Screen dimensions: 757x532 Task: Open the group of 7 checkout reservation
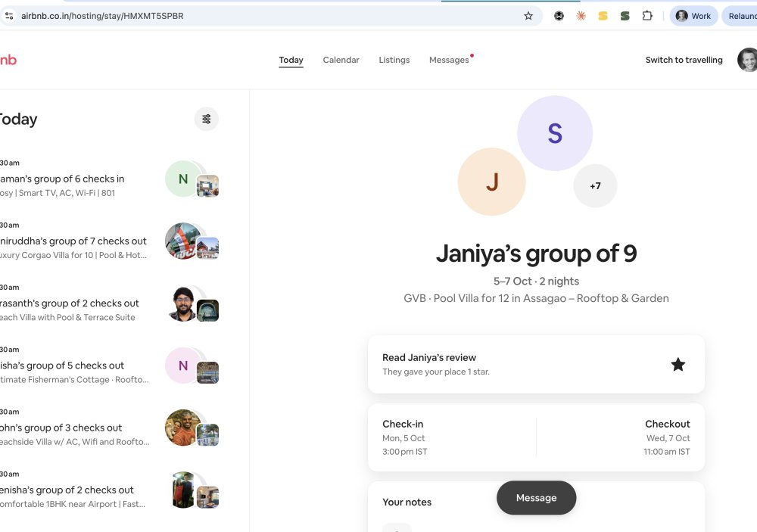click(x=109, y=241)
